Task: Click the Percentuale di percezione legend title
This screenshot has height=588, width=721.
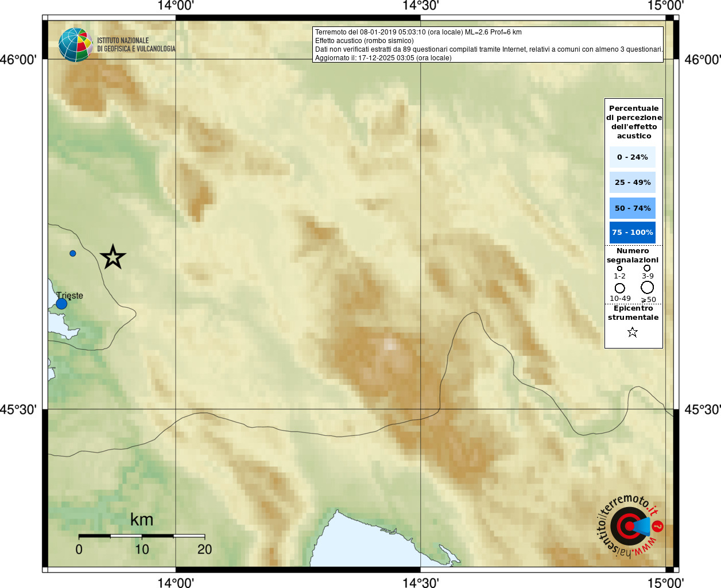Action: coord(634,122)
